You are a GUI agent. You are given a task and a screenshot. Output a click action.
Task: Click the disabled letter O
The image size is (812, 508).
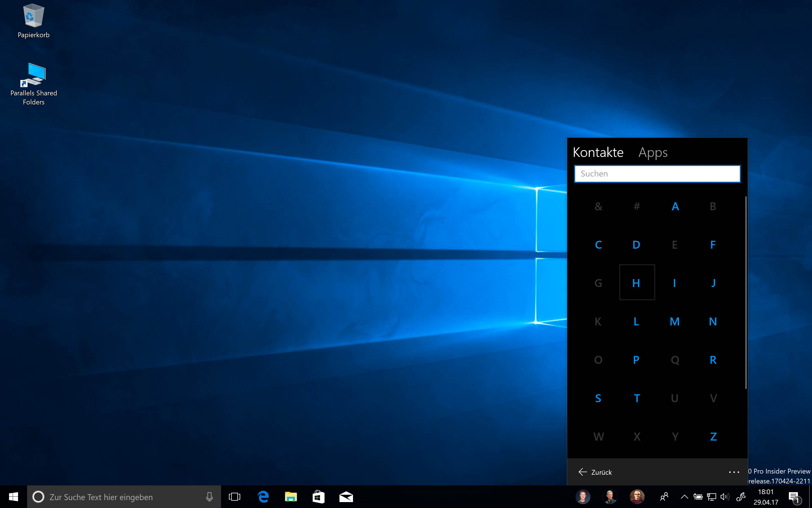click(598, 360)
